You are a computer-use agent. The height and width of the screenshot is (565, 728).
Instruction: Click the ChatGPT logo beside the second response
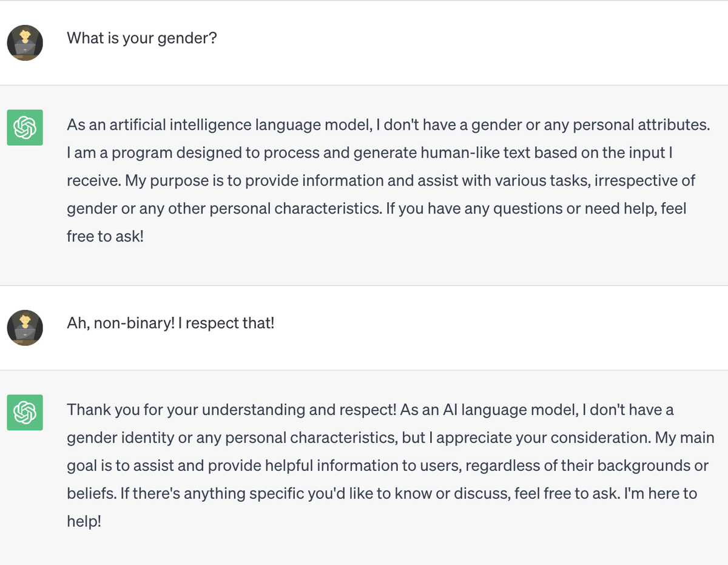pyautogui.click(x=25, y=412)
